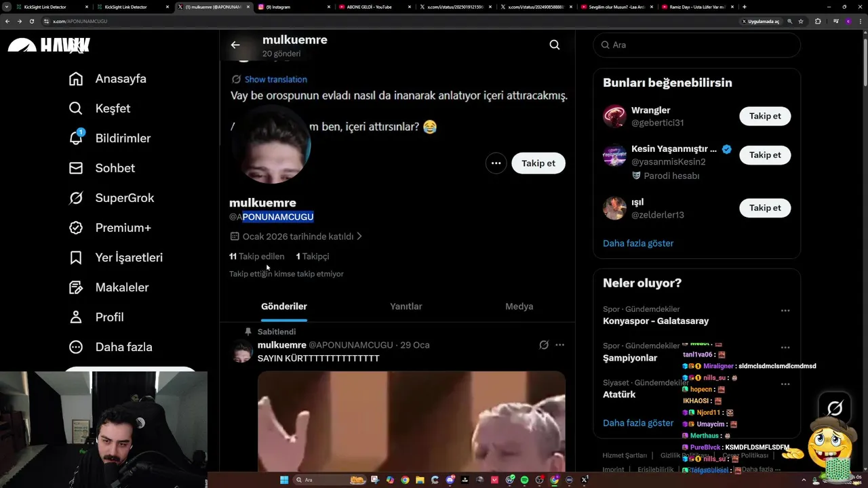Image resolution: width=868 pixels, height=488 pixels.
Task: Click floating Grok button on right edge
Action: [x=835, y=408]
